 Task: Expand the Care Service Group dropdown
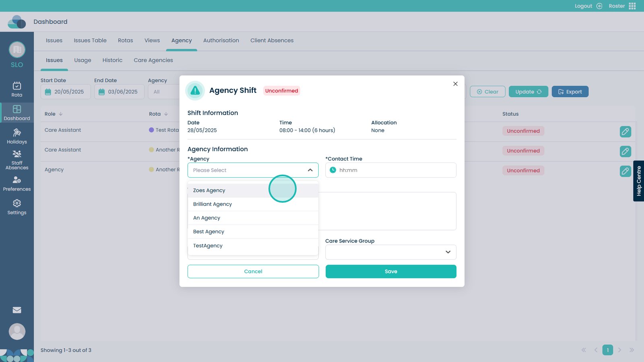[448, 252]
